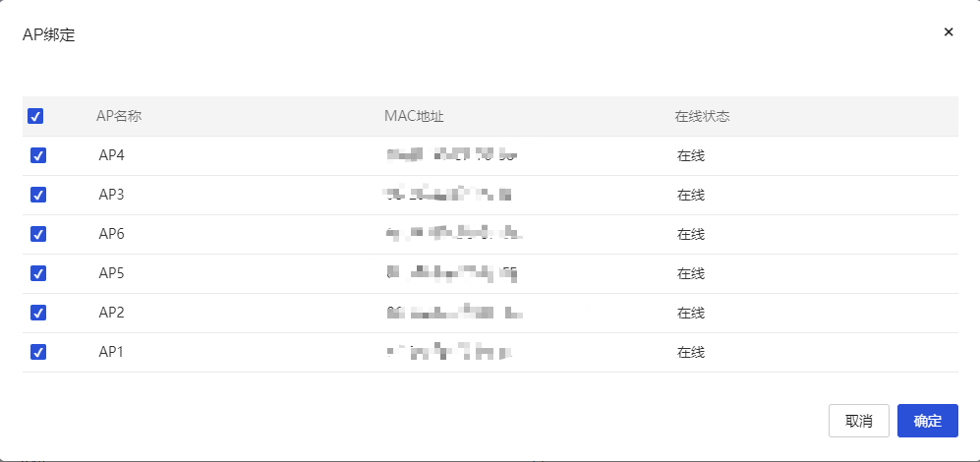Click the AP6 name in the list
Image resolution: width=980 pixels, height=462 pixels.
click(111, 234)
